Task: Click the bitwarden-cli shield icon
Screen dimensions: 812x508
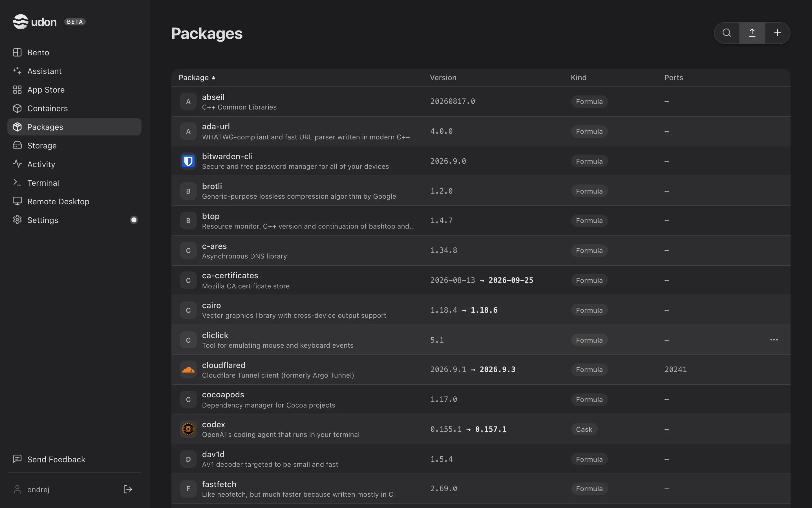Action: click(x=188, y=161)
